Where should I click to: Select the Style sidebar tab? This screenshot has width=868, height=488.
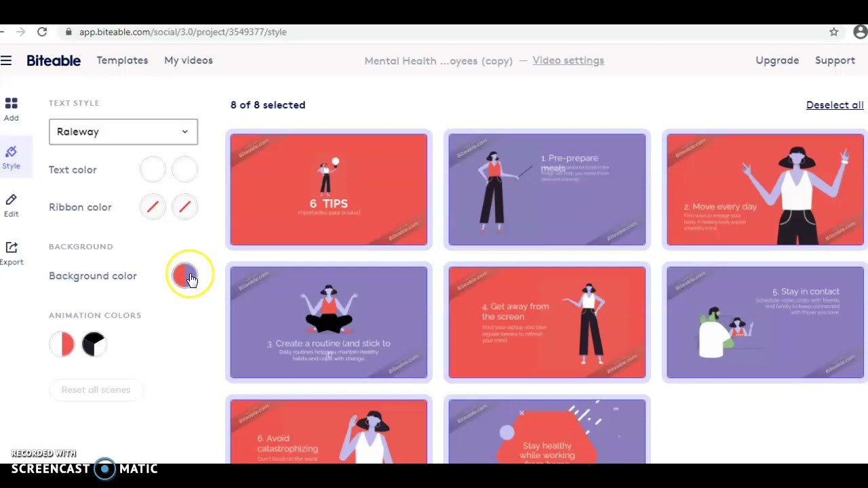tap(11, 157)
